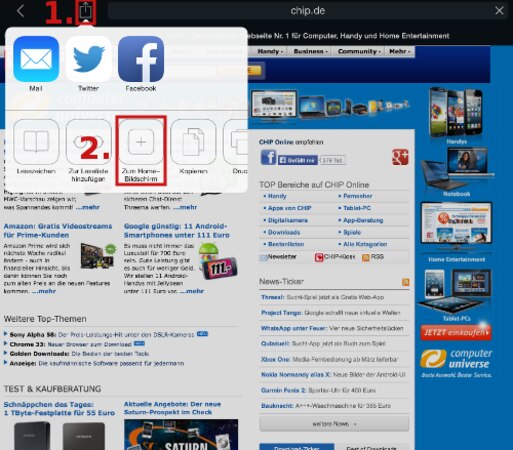Open the Handy dropdown menu
The image size is (513, 450).
point(270,51)
